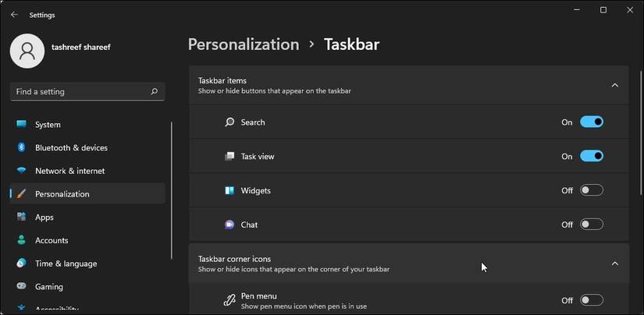Viewport: 644px width, 315px height.
Task: Click the System monitor icon in sidebar
Action: [x=21, y=124]
